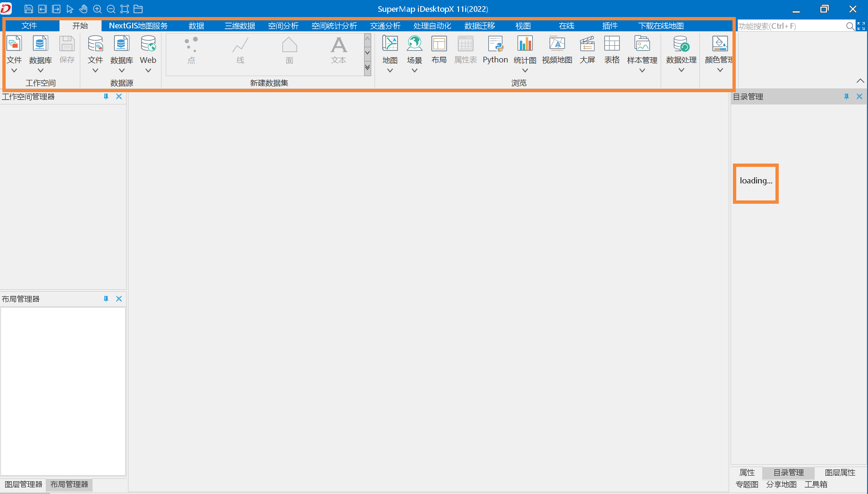Switch to the 下载在线地图 tab
868x494 pixels.
(x=661, y=26)
